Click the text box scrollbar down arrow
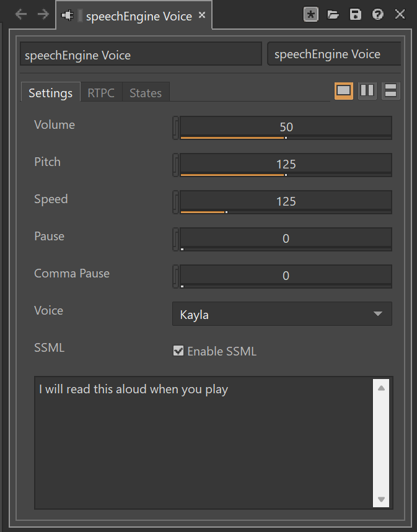Viewport: 417px width, 532px height. [x=381, y=499]
